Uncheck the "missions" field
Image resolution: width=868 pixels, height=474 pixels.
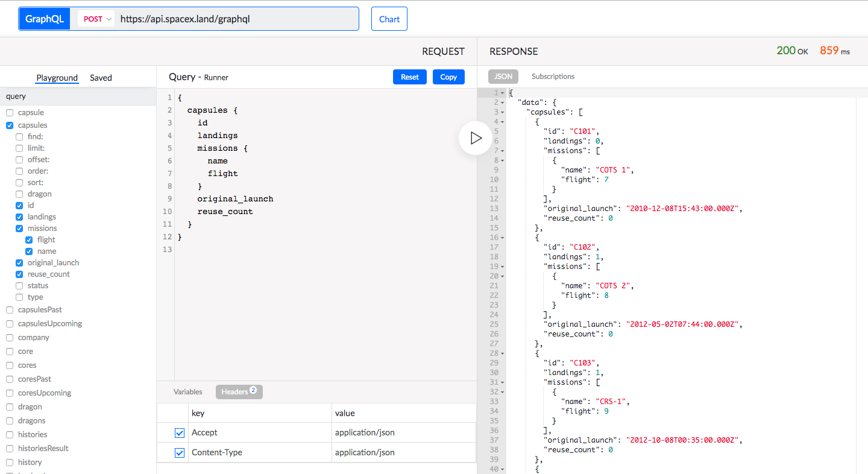click(19, 228)
